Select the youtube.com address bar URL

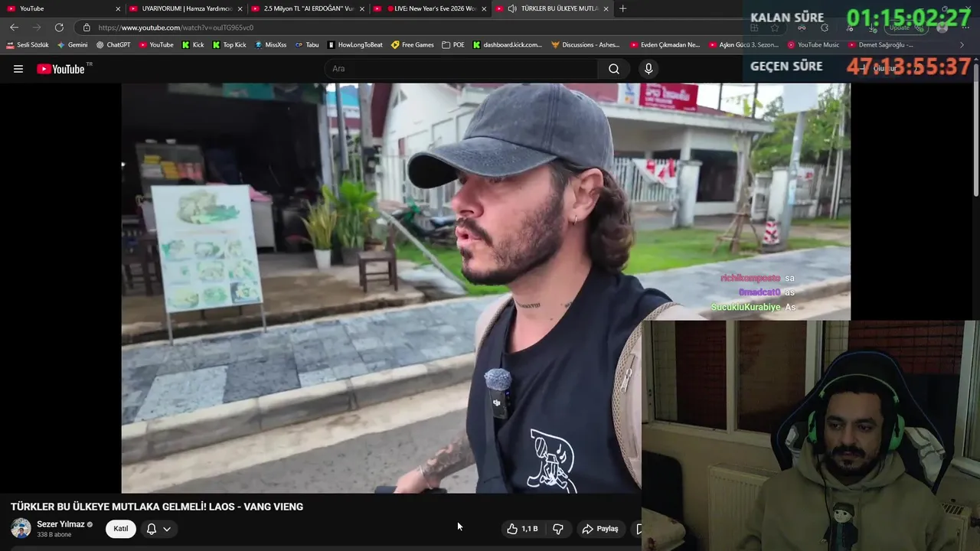pyautogui.click(x=176, y=28)
